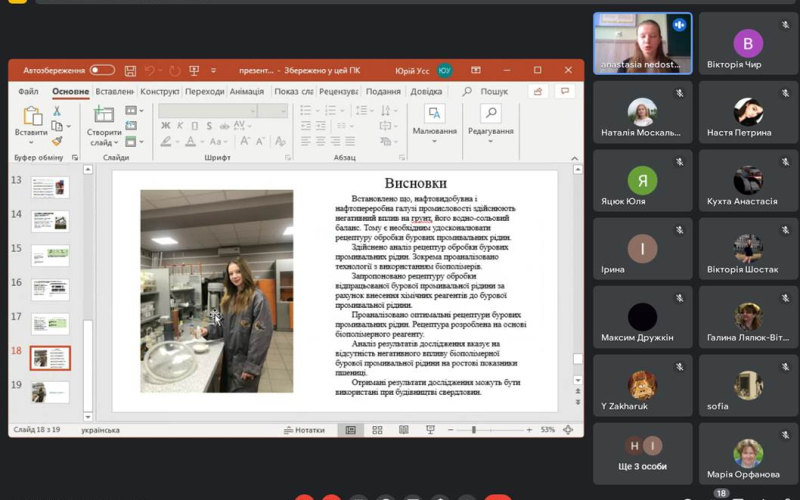
Task: Click the zoom out minus button
Action: (451, 430)
